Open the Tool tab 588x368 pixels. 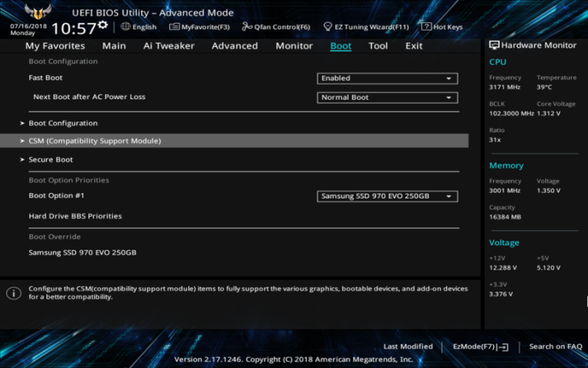pyautogui.click(x=378, y=46)
